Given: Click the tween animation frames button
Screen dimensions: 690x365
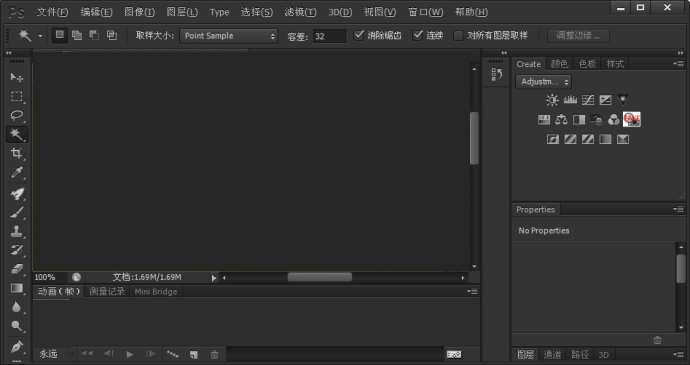Looking at the screenshot, I should 172,354.
